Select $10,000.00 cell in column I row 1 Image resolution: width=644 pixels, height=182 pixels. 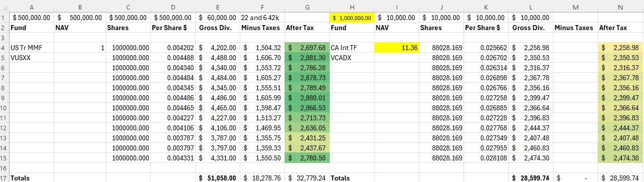[x=396, y=18]
